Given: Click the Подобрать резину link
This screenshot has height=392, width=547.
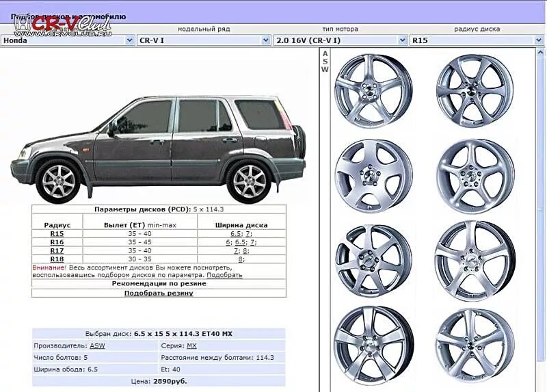Looking at the screenshot, I should coord(159,293).
